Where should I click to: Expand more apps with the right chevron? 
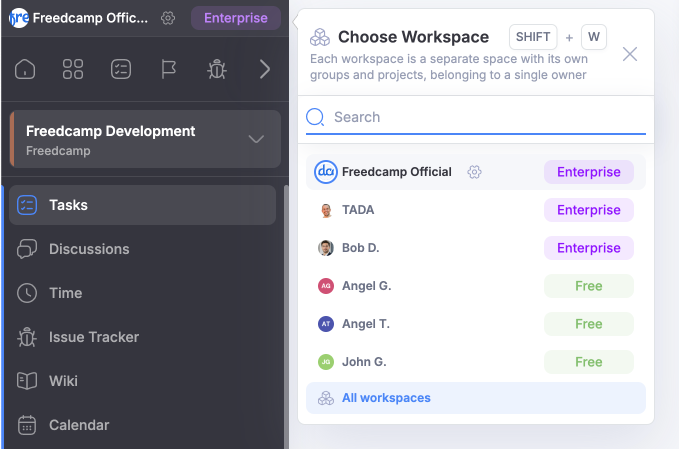(x=265, y=69)
